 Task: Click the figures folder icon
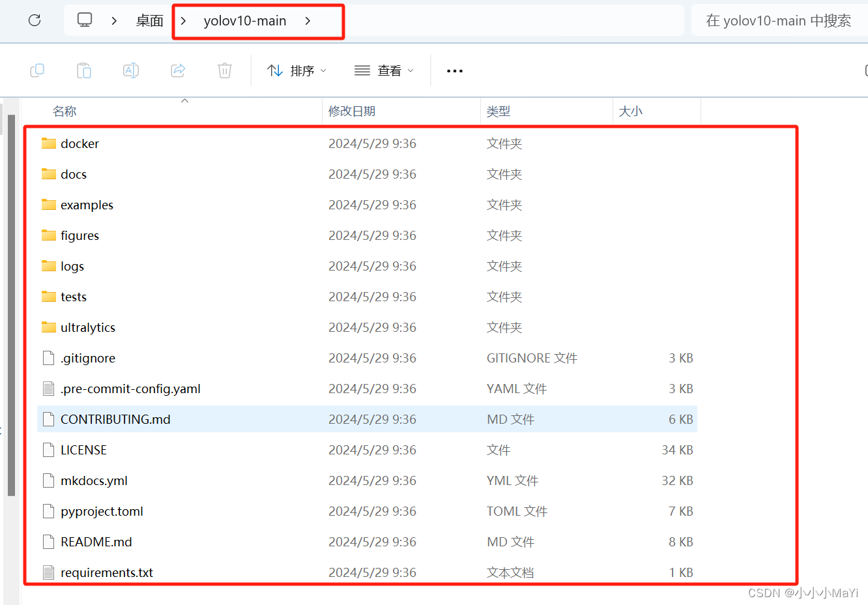(49, 235)
